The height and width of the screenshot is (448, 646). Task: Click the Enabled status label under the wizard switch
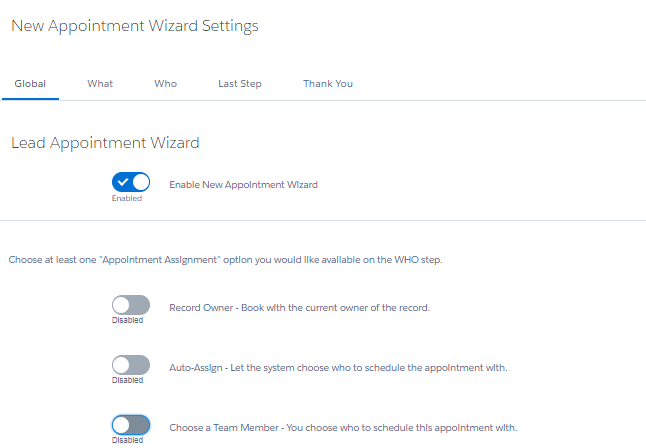tap(127, 198)
